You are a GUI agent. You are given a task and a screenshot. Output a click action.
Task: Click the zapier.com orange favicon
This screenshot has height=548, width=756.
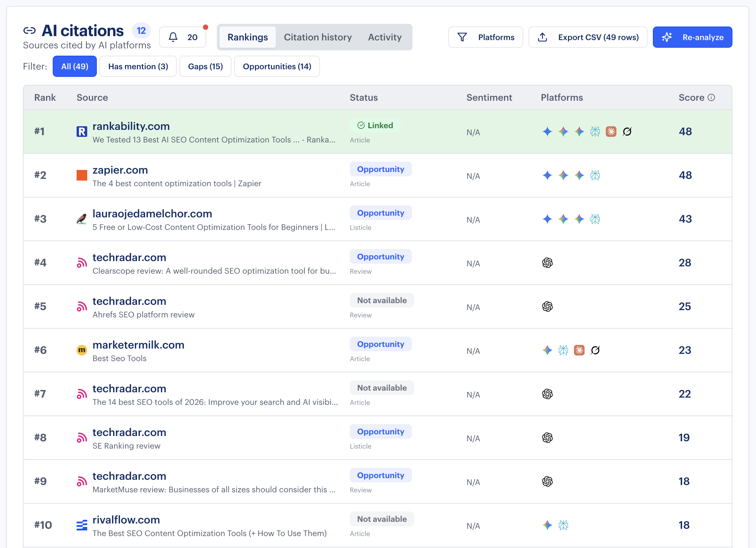click(x=82, y=176)
